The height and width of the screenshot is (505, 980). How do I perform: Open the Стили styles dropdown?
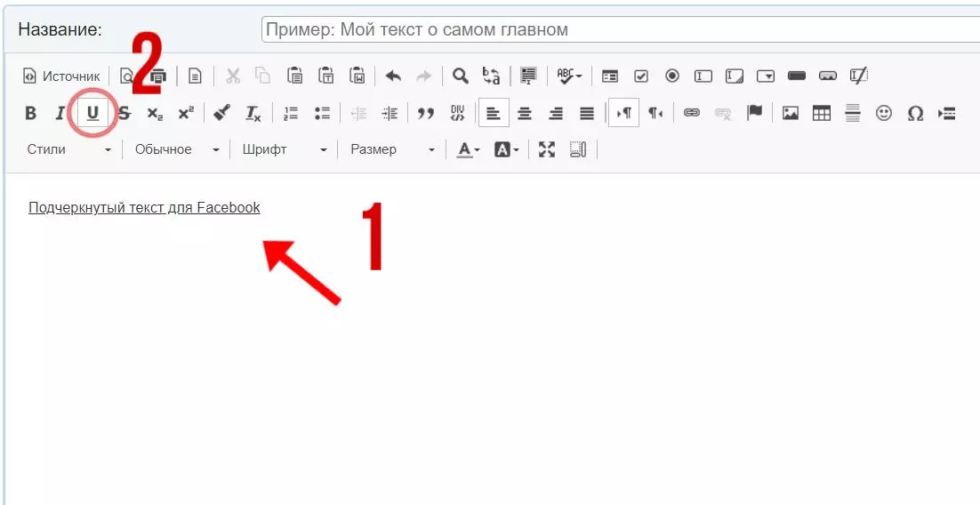[68, 150]
